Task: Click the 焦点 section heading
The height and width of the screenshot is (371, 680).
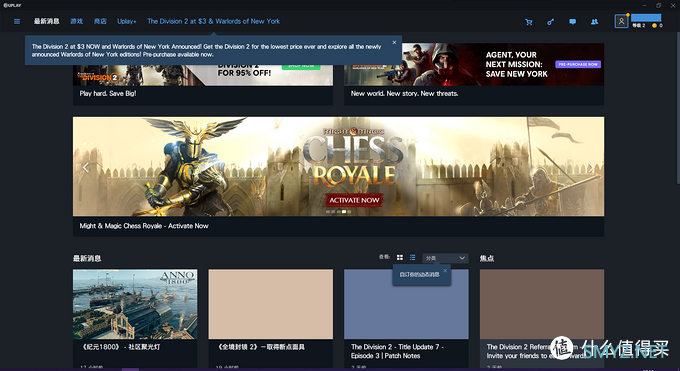Action: point(487,258)
